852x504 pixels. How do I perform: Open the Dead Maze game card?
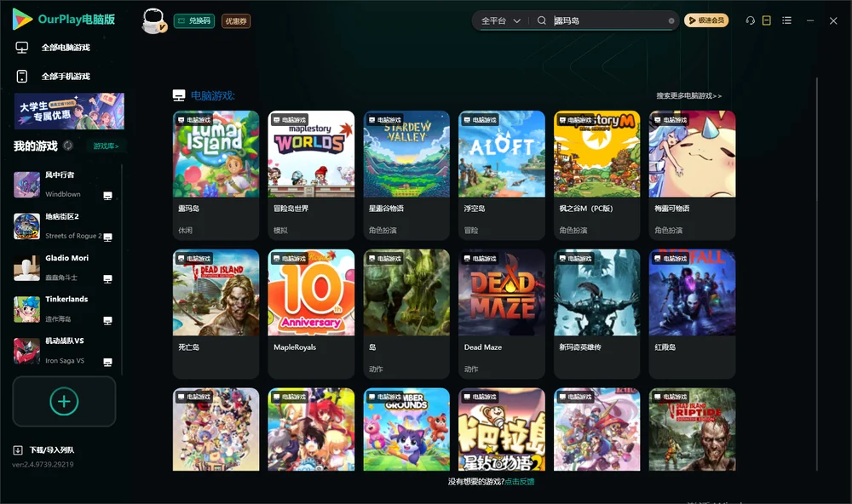[502, 314]
